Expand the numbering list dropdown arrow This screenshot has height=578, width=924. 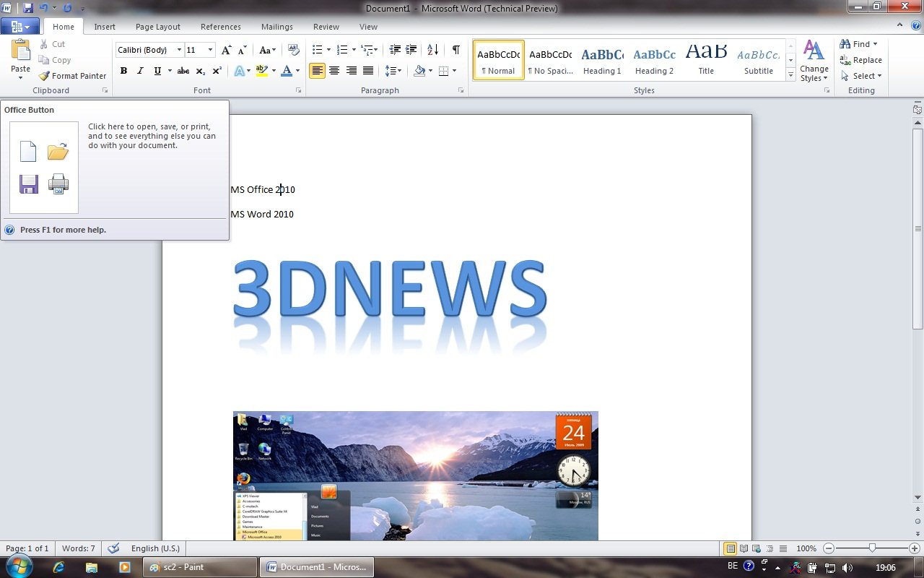click(354, 50)
